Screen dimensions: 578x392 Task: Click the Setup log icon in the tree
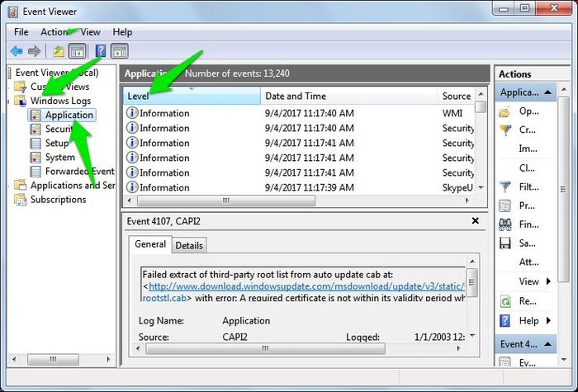click(35, 143)
